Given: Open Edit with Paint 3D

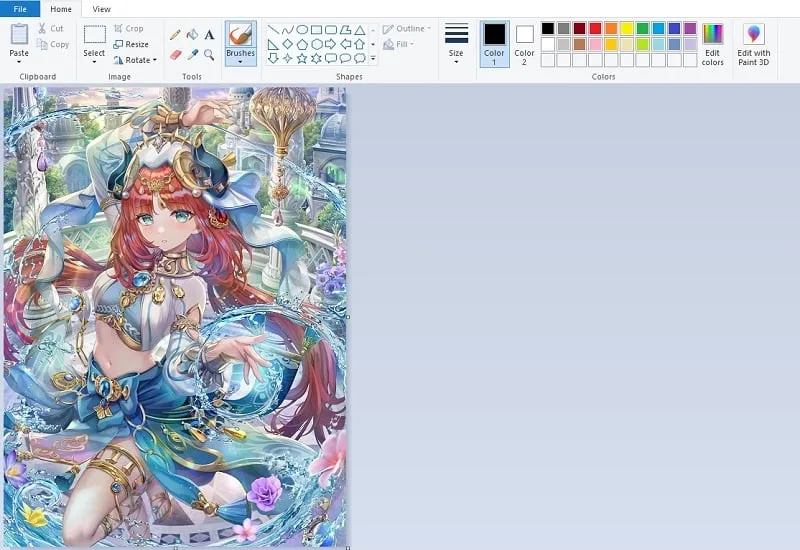Looking at the screenshot, I should (x=753, y=44).
